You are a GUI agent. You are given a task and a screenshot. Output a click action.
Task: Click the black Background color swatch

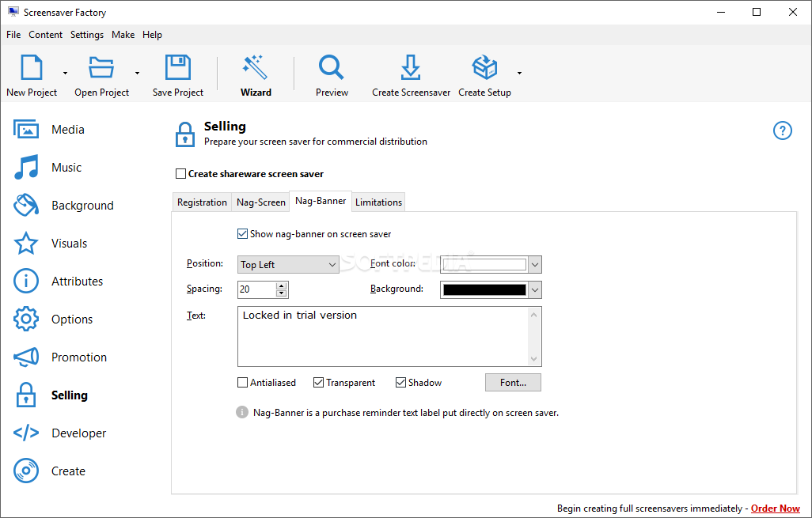tap(484, 289)
